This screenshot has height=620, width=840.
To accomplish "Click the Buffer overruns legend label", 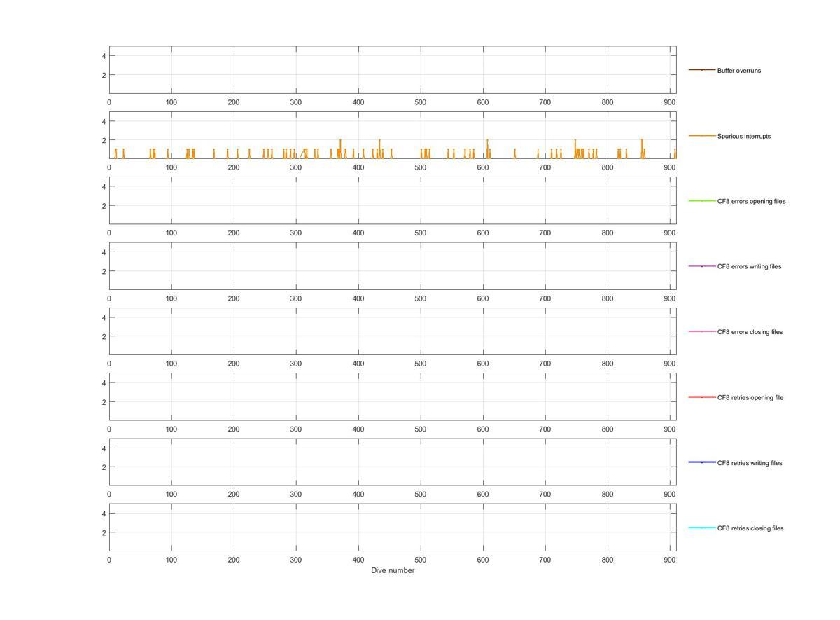I will click(738, 71).
